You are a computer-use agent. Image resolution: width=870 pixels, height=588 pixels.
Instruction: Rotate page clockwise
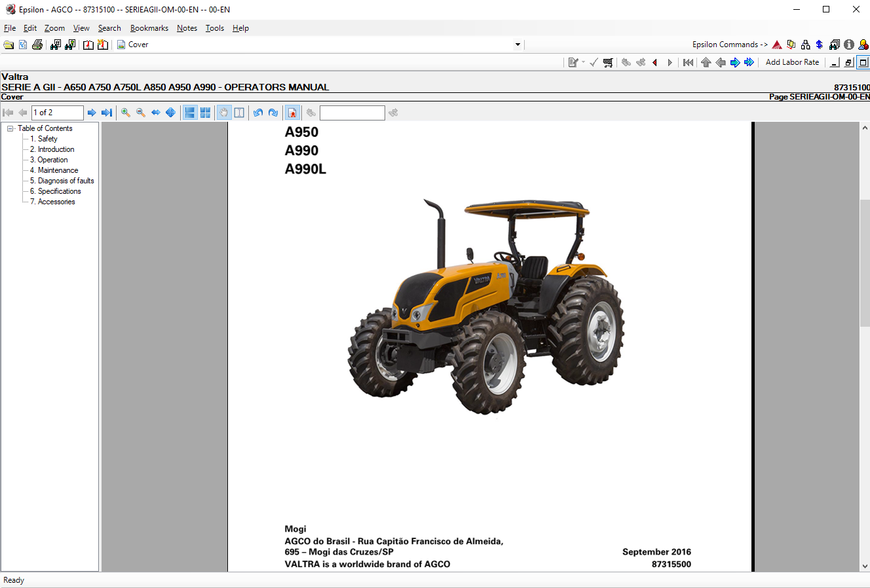point(273,113)
